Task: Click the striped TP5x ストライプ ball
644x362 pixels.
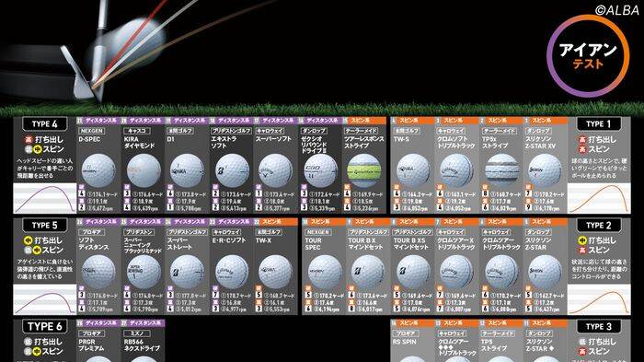Action: 501,170
